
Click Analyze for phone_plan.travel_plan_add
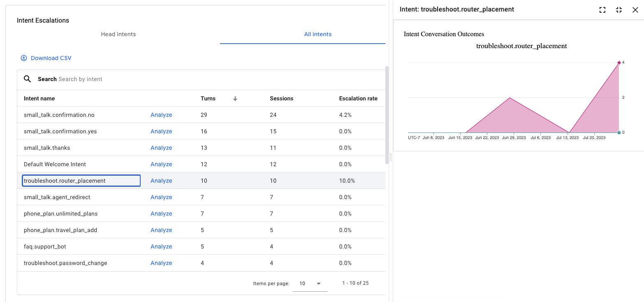coord(161,230)
